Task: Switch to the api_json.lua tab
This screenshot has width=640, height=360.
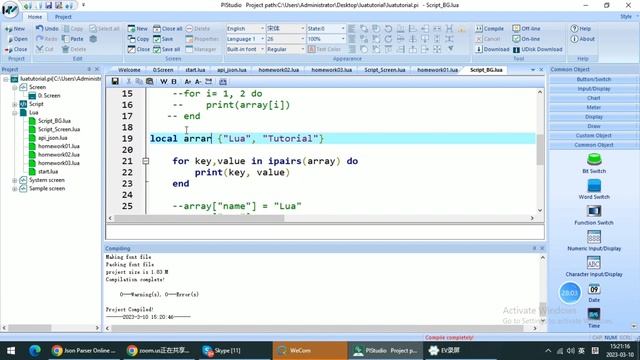Action: click(231, 70)
